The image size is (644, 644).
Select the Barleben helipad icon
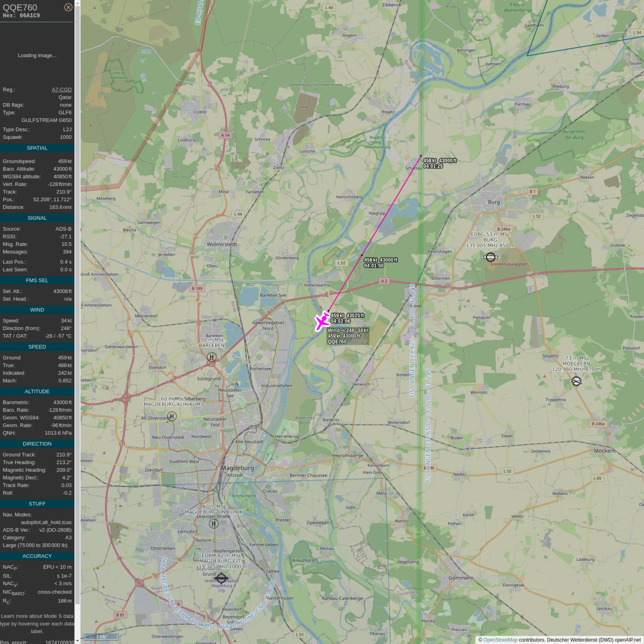click(x=212, y=357)
